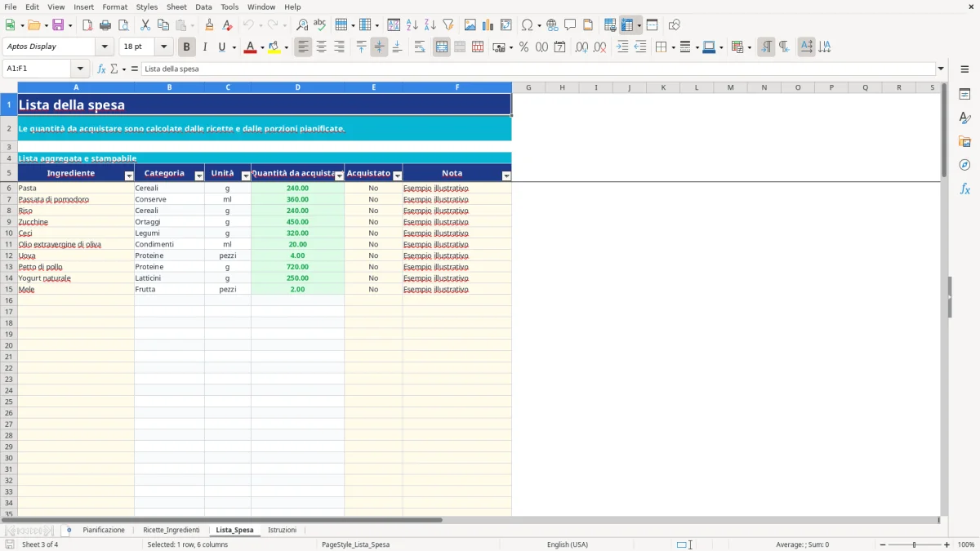Open the Borders dropdown arrow
The image size is (980, 551).
pos(672,47)
